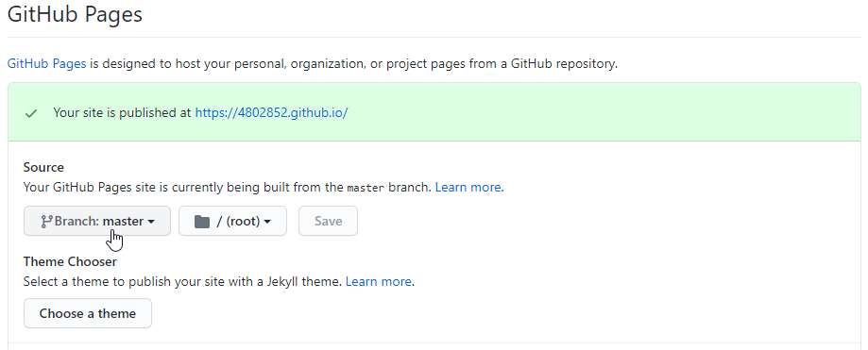Open the / (root) folder dropdown

[232, 221]
